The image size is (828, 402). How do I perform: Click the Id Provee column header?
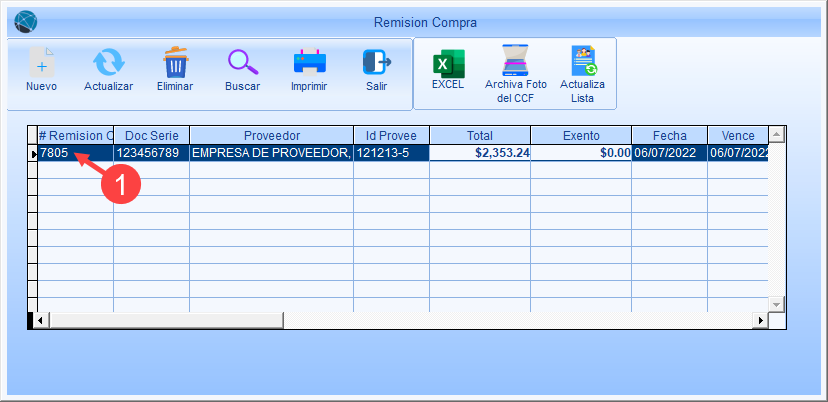tap(391, 136)
